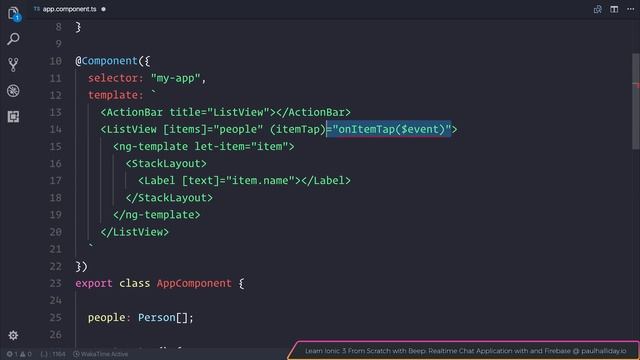640x360 pixels.
Task: Click the title="ListView" attribute on line 13
Action: pos(219,112)
